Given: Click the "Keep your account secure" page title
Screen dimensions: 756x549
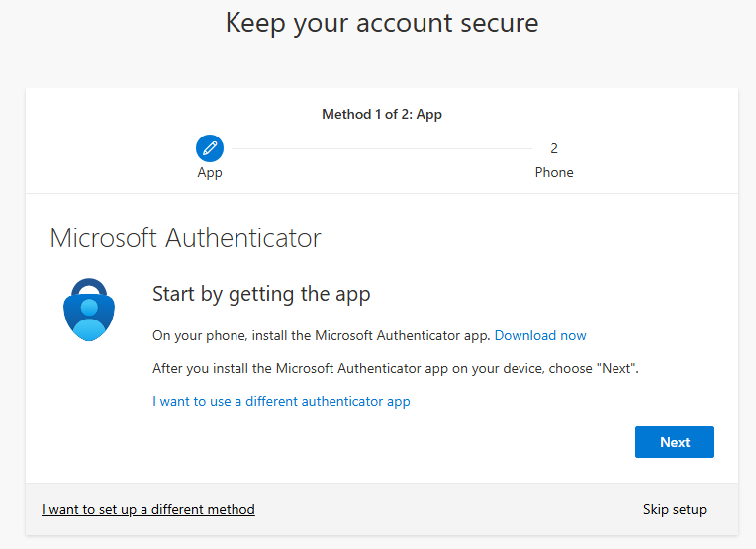Looking at the screenshot, I should [x=382, y=23].
